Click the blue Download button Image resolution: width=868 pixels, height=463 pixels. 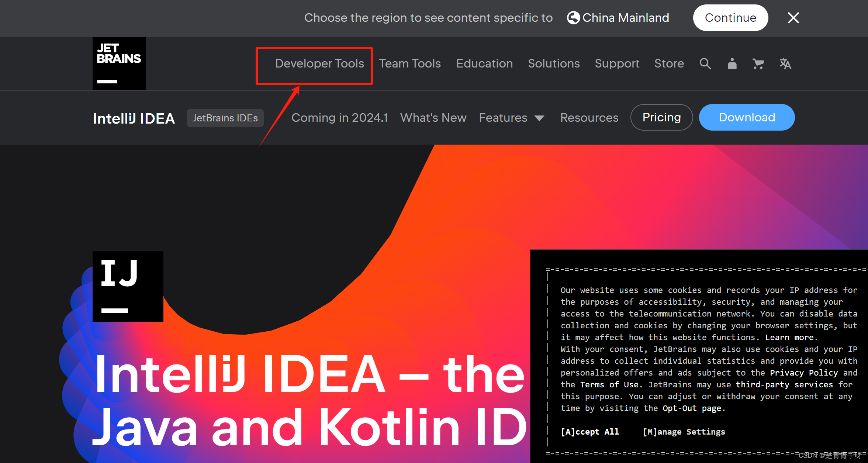coord(747,117)
